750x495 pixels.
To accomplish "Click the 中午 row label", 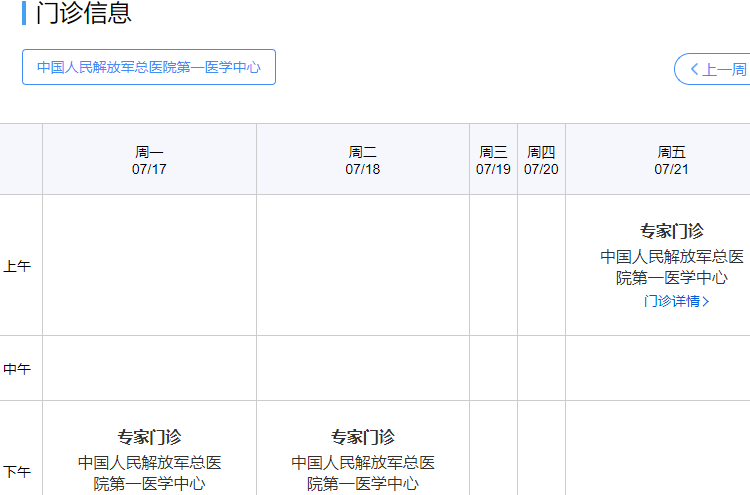I will tap(17, 369).
